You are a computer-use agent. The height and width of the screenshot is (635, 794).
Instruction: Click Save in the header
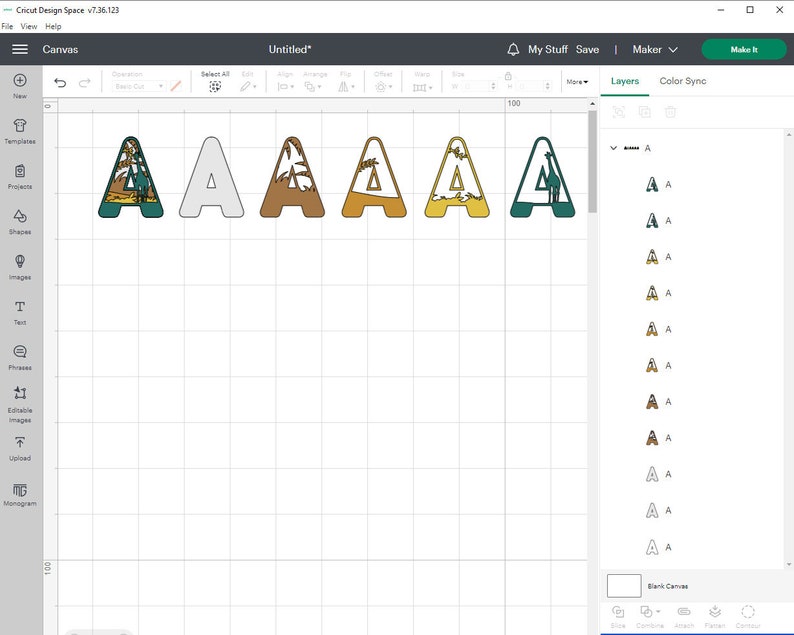(587, 49)
